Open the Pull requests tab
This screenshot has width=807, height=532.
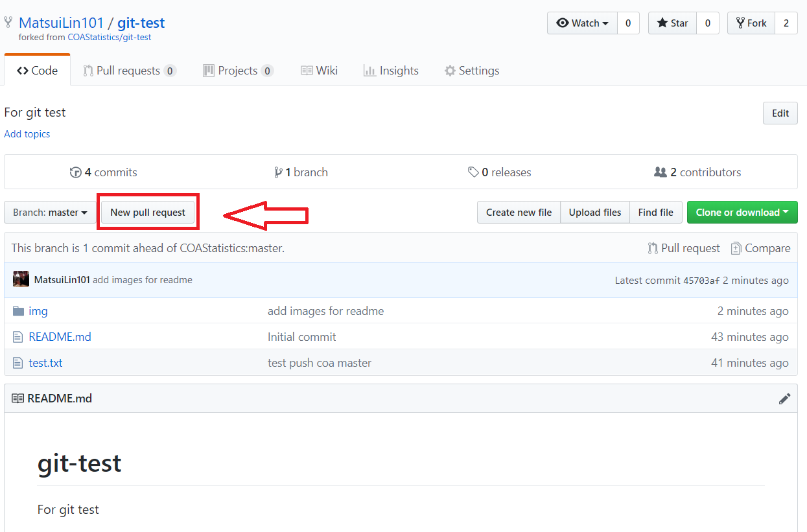coord(130,71)
